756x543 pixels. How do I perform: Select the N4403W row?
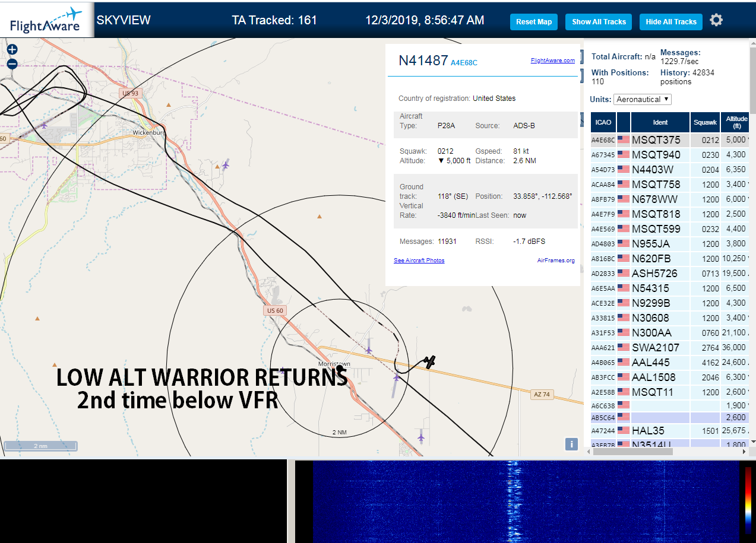(x=670, y=170)
